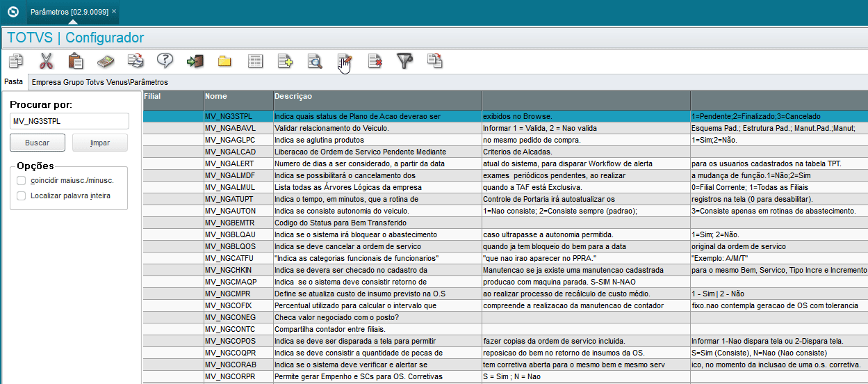Select the MV_NGCMAQP row
Image resolution: width=868 pixels, height=384 pixels.
[x=505, y=282]
